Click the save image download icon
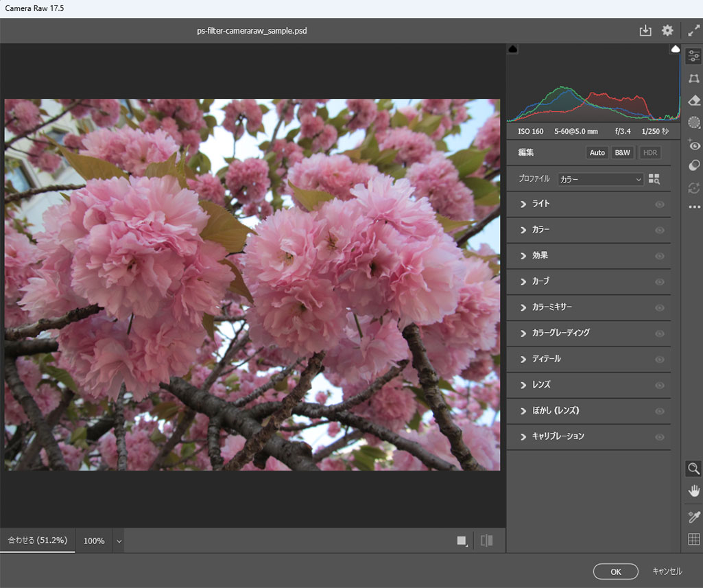The width and height of the screenshot is (703, 588). click(x=645, y=31)
